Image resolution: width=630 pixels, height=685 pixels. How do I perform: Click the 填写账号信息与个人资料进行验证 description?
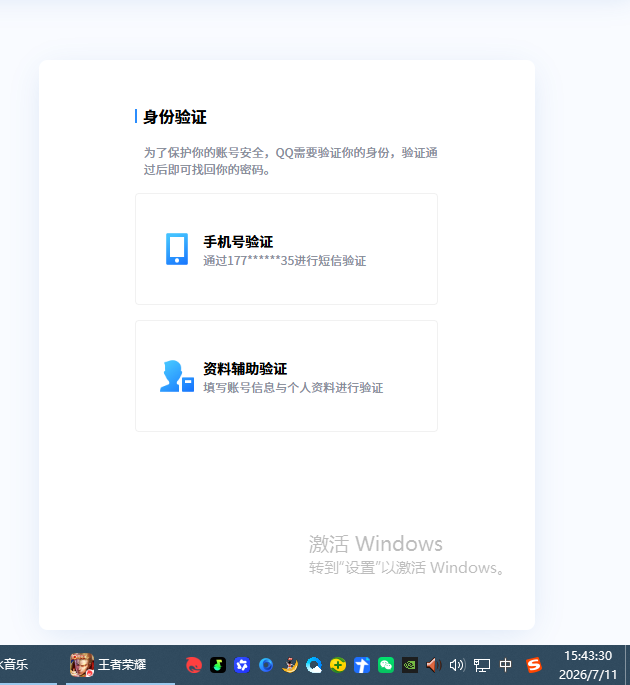pos(293,387)
